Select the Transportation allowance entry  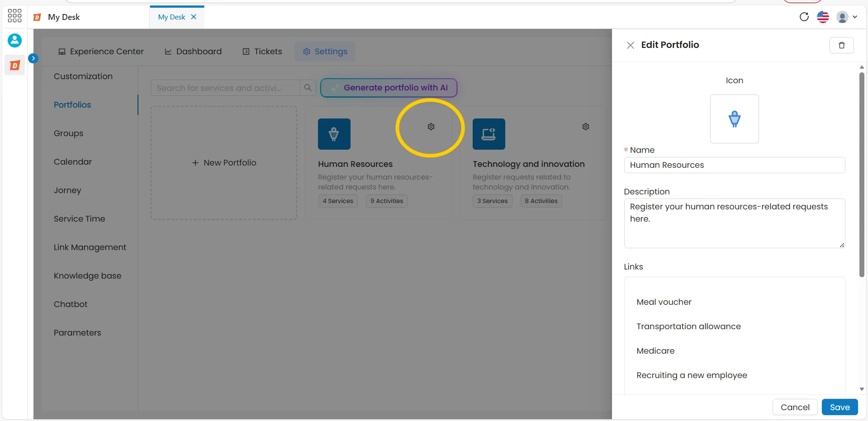pyautogui.click(x=688, y=326)
